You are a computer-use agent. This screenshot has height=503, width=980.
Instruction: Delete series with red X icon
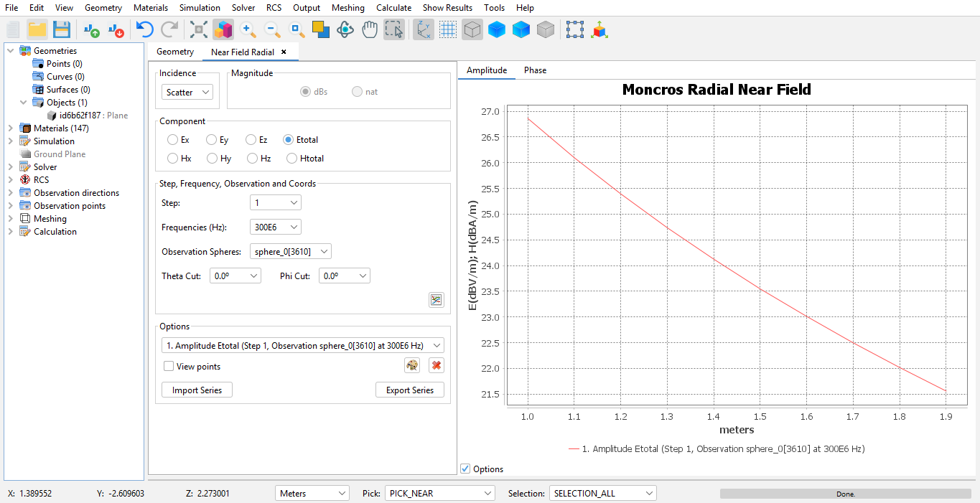pyautogui.click(x=436, y=366)
